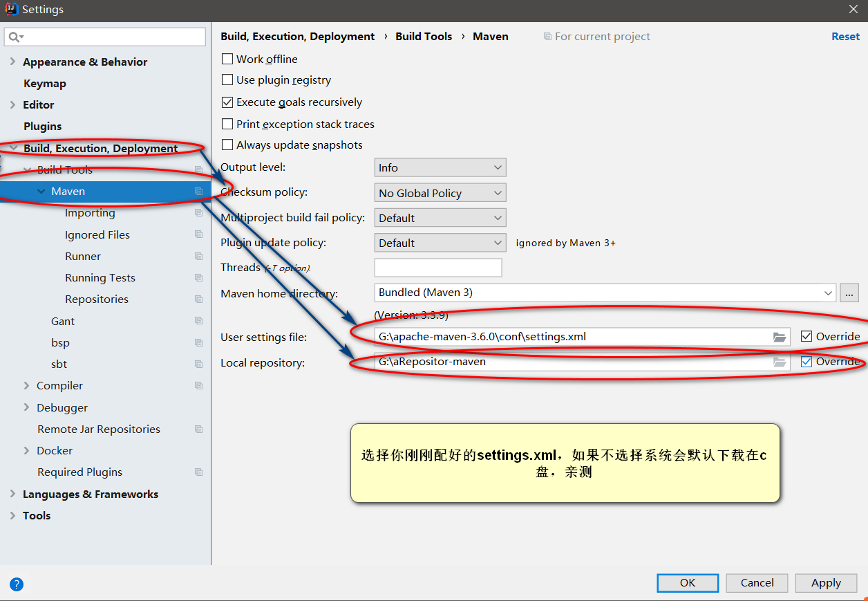This screenshot has width=868, height=601.
Task: Click the project-level icon beside Running Tests
Action: pyautogui.click(x=198, y=278)
